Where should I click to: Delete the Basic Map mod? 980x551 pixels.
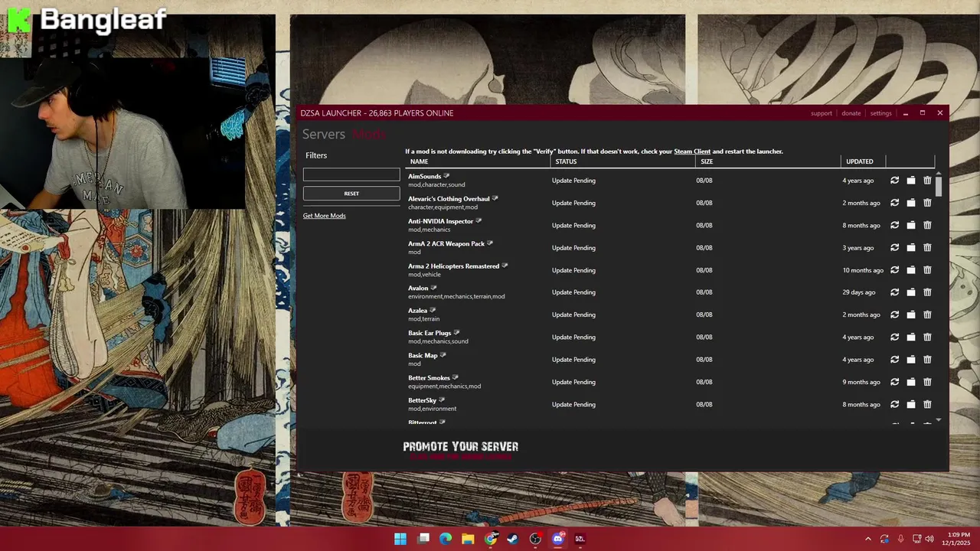[927, 360]
